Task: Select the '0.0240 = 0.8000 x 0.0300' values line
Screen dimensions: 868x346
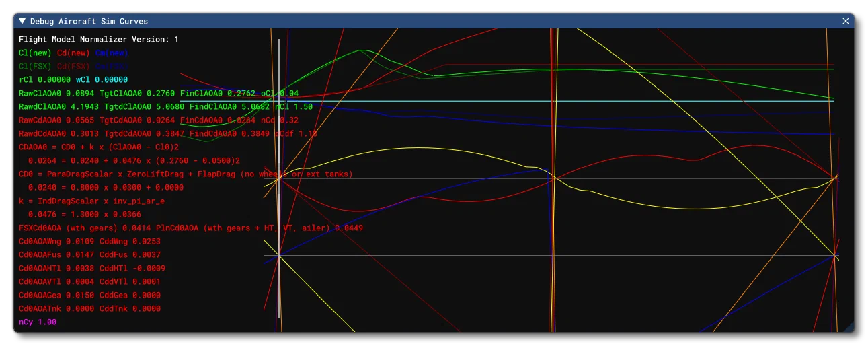Action: coord(106,187)
